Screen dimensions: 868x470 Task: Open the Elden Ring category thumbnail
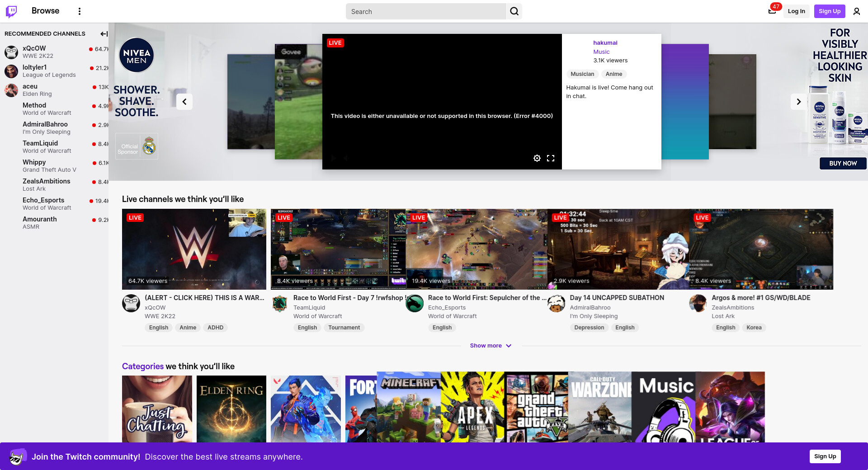(231, 409)
